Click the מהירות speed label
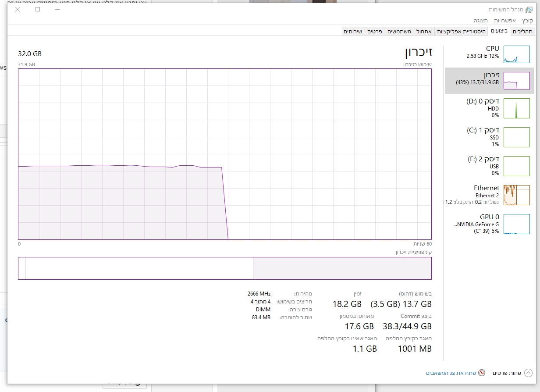Screen dimensions: 540x392 click(x=303, y=294)
